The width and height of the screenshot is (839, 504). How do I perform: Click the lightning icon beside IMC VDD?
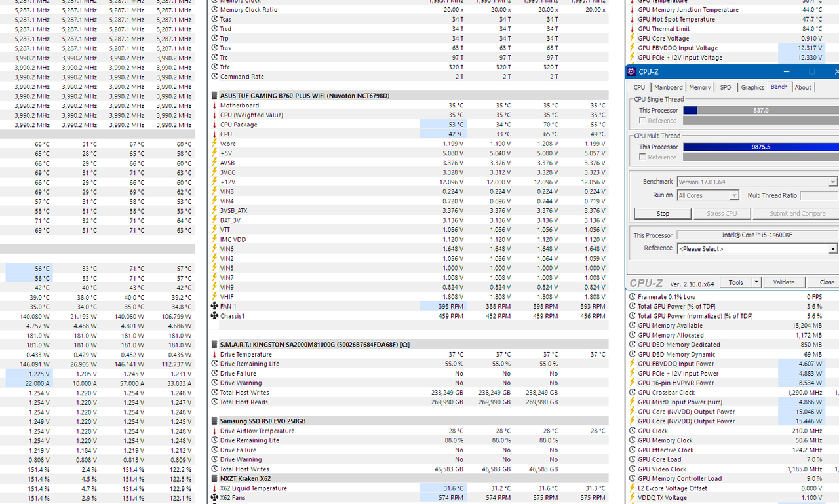(214, 239)
